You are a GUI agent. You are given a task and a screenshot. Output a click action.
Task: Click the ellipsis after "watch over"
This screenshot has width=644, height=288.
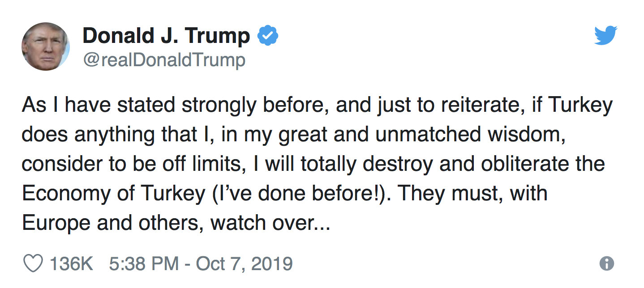[x=322, y=223]
